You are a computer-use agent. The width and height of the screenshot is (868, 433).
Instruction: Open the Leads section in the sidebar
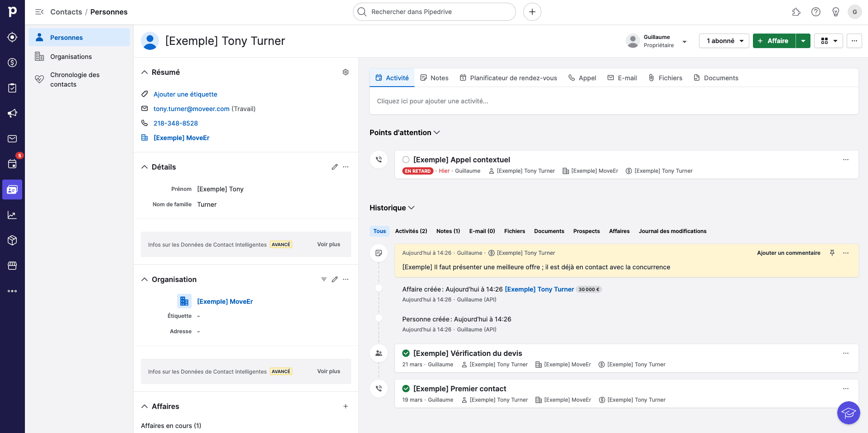tap(12, 37)
